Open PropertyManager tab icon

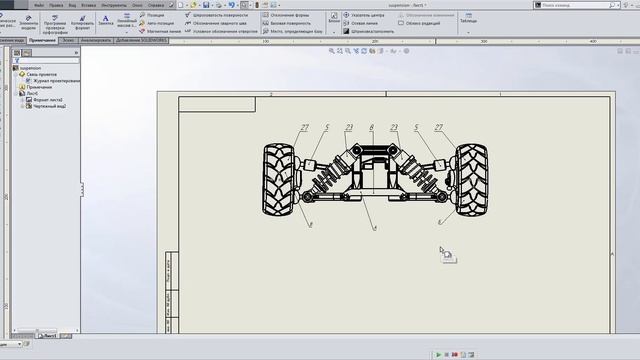(27, 53)
